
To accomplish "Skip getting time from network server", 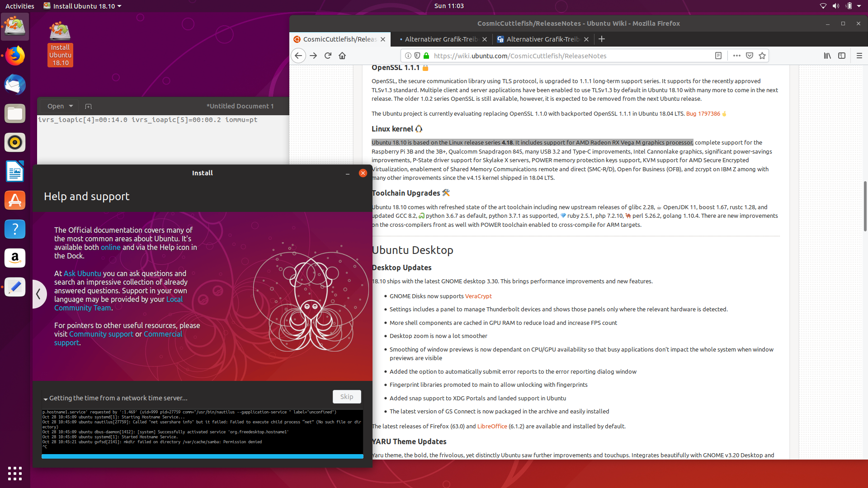I will click(347, 397).
